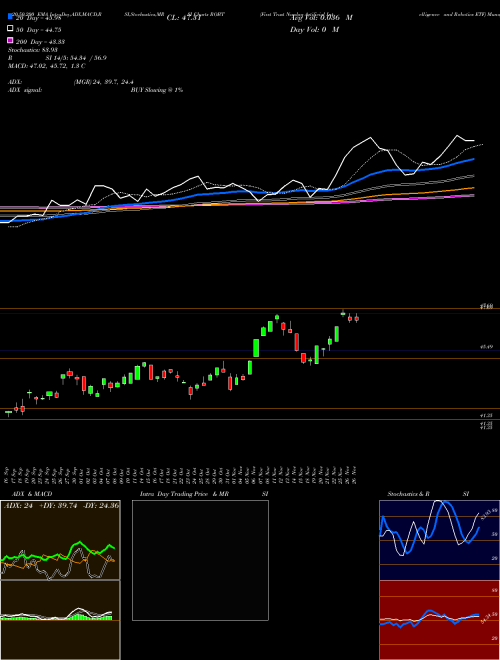The image size is (500, 660).
Task: Click the 'MACD: 47.02, 45.72, 1.3 C' reading
Action: click(47, 66)
